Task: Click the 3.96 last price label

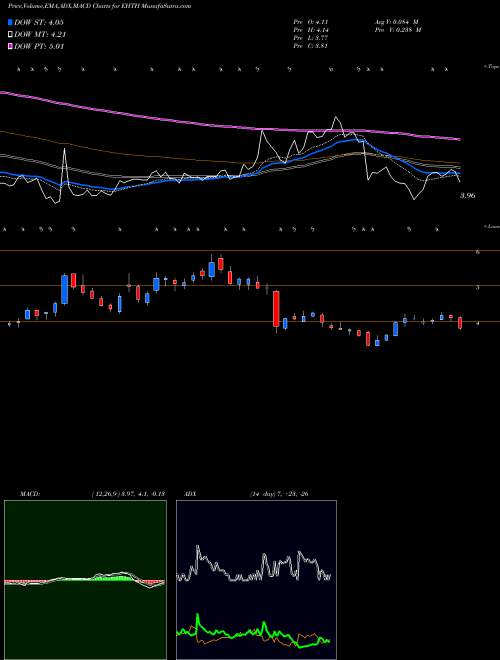Action: pos(468,195)
